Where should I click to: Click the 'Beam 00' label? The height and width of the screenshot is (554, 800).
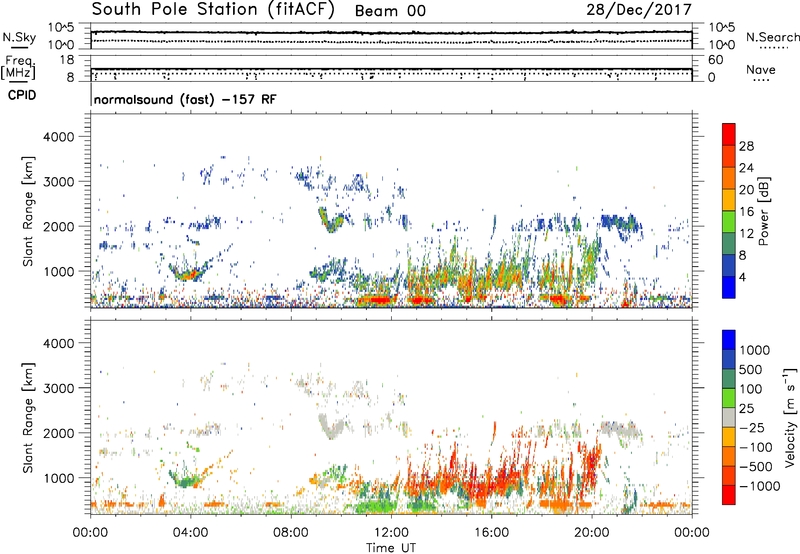390,11
